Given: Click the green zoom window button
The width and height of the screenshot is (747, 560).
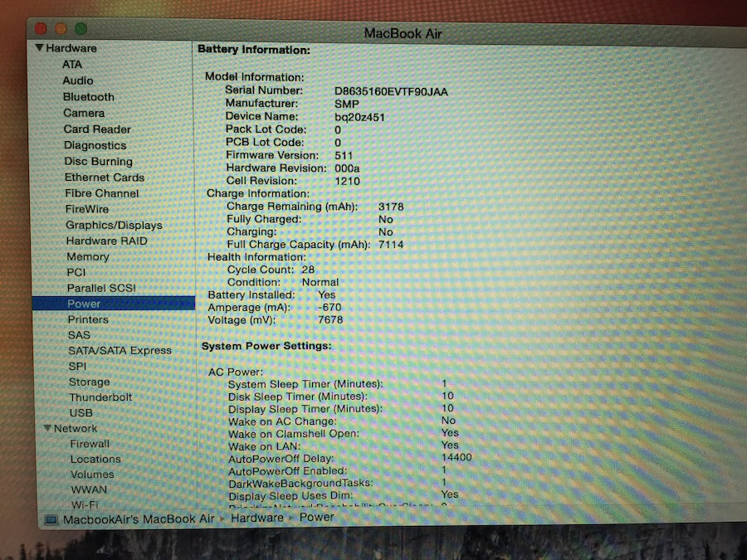Looking at the screenshot, I should [81, 28].
